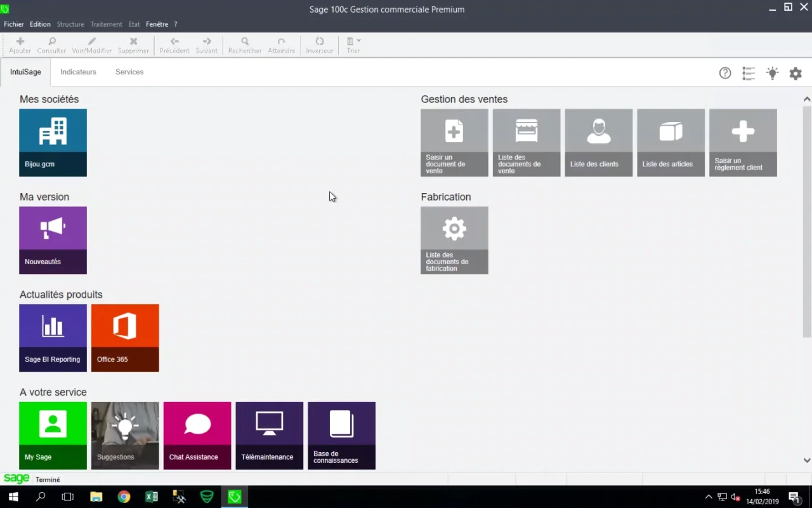Click the Ajouter toolbar button
This screenshot has width=812, height=508.
coord(20,45)
